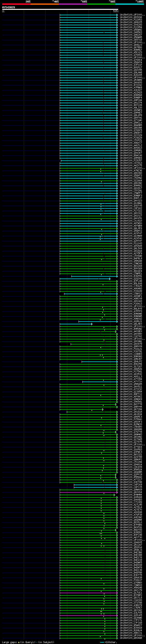Select hit label UniRef100_B9HMG7
Viewport: 146px width, 644px height.
131,50
